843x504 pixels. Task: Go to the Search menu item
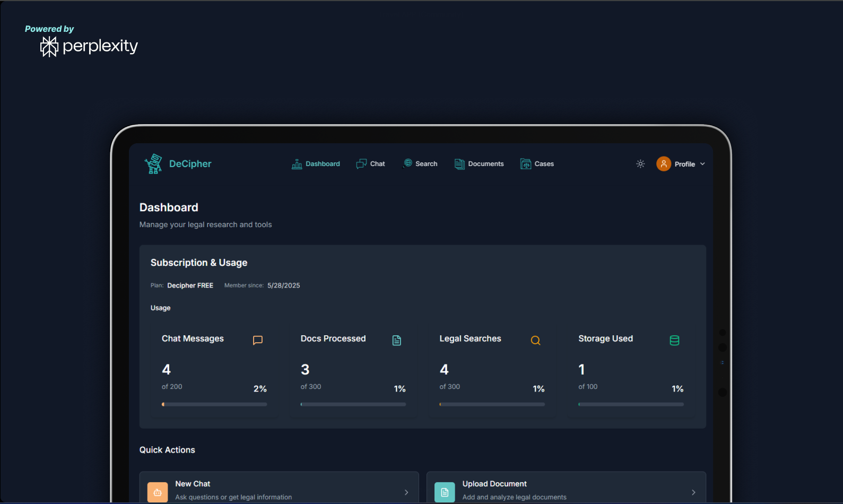421,164
